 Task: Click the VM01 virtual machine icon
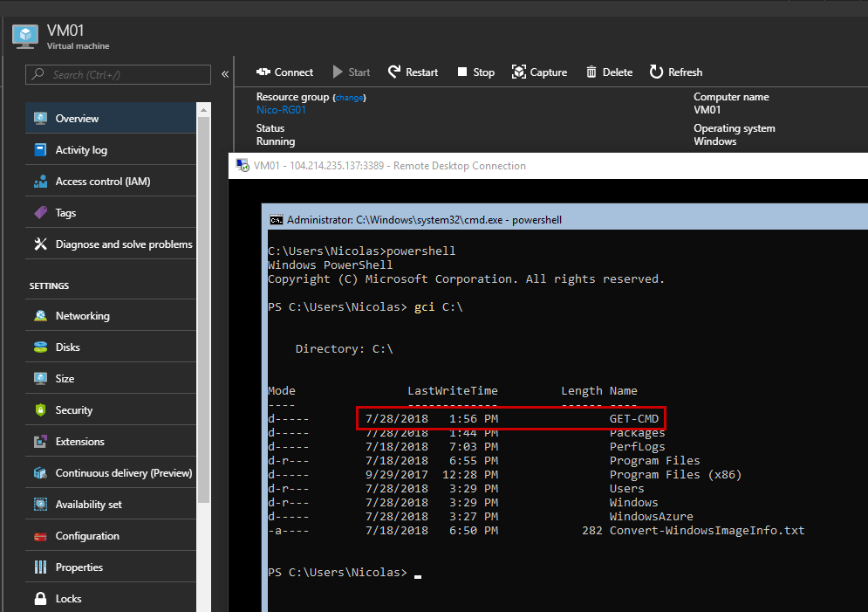pyautogui.click(x=25, y=37)
